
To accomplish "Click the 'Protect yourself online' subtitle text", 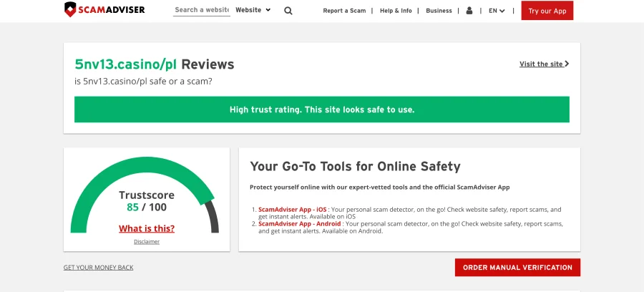I will point(379,188).
